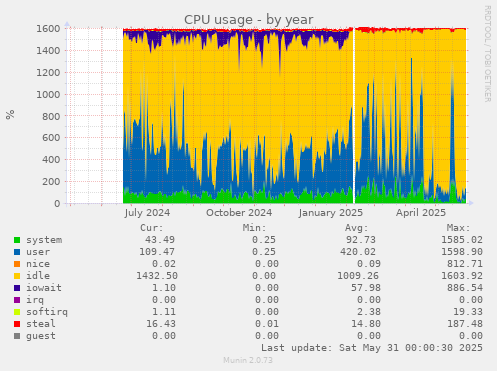Click the yellow idle legend swatch
This screenshot has width=497, height=371.
tap(17, 276)
